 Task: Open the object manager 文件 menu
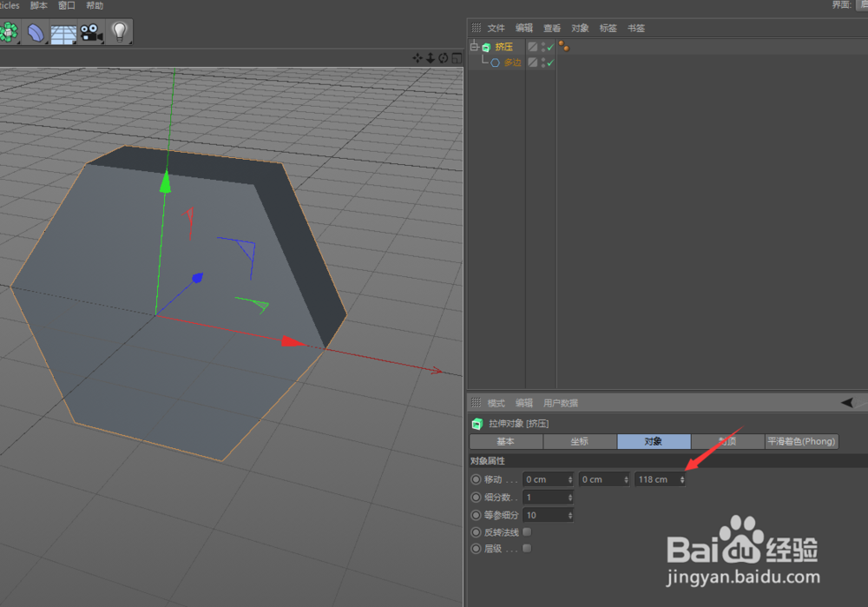point(496,29)
